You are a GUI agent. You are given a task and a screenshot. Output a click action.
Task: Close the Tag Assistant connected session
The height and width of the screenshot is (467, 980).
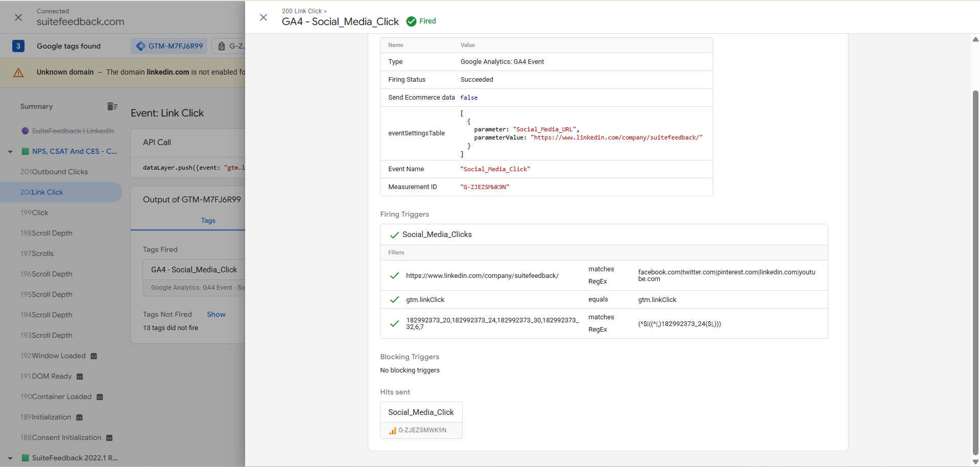click(18, 17)
